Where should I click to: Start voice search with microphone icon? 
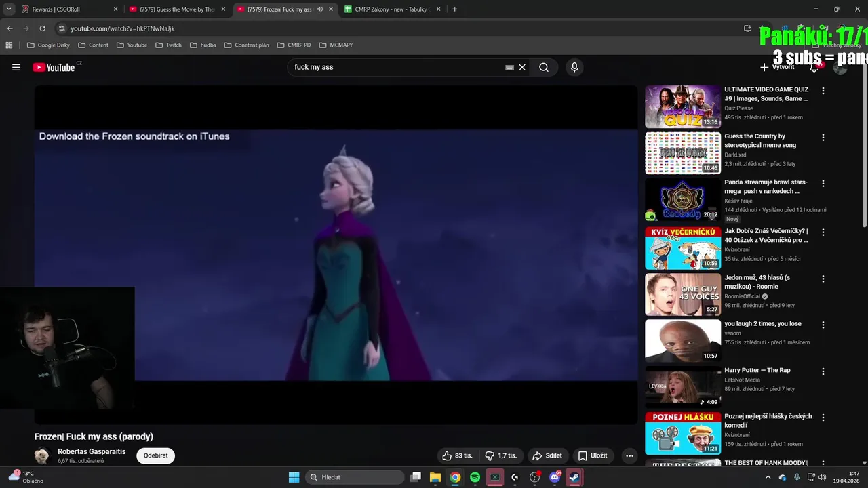point(574,67)
